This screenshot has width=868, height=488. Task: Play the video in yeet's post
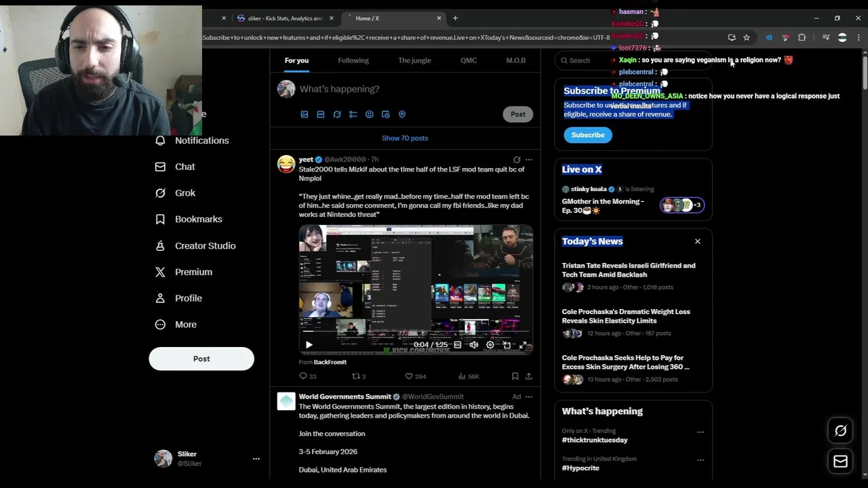coord(309,345)
